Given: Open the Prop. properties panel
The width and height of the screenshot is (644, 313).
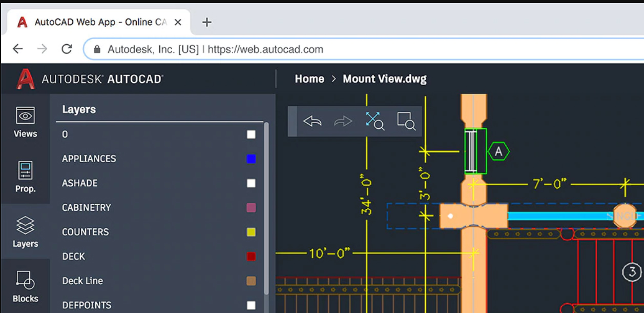Looking at the screenshot, I should [25, 177].
